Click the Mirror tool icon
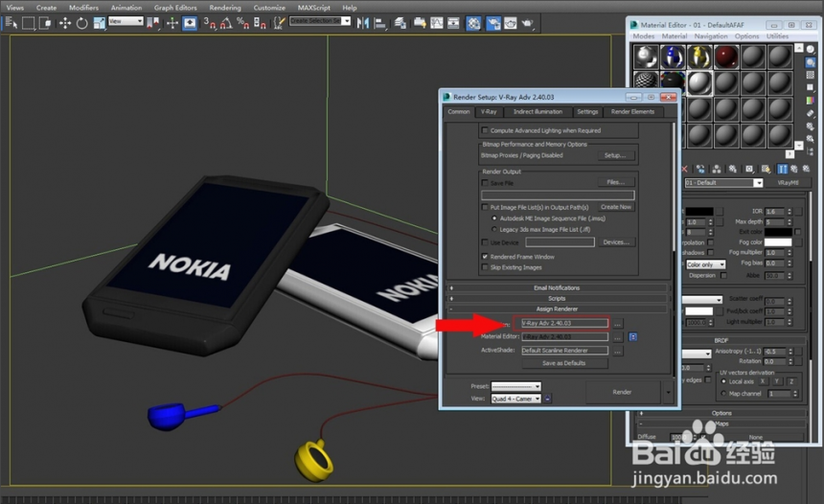824x504 pixels. pyautogui.click(x=362, y=23)
